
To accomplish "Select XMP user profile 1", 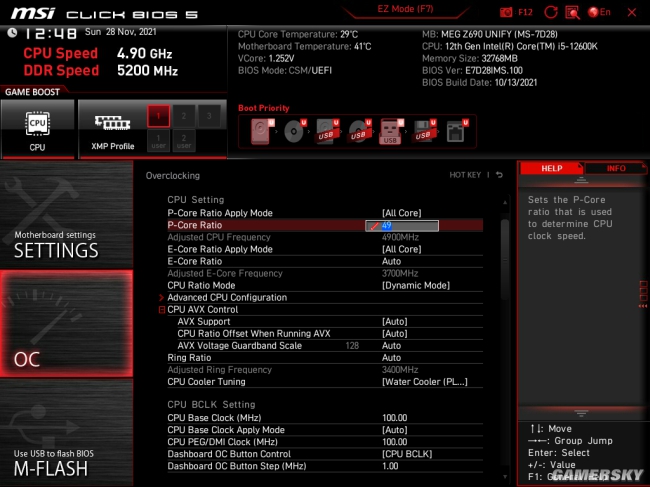I will (158, 141).
